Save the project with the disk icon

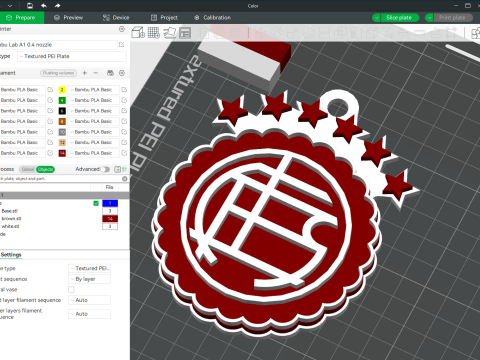click(x=30, y=6)
